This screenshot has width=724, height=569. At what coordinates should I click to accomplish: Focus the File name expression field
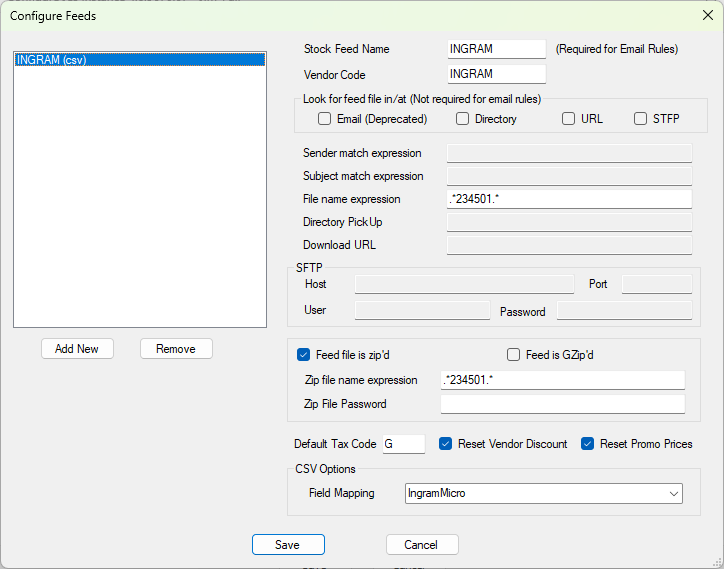pos(569,199)
